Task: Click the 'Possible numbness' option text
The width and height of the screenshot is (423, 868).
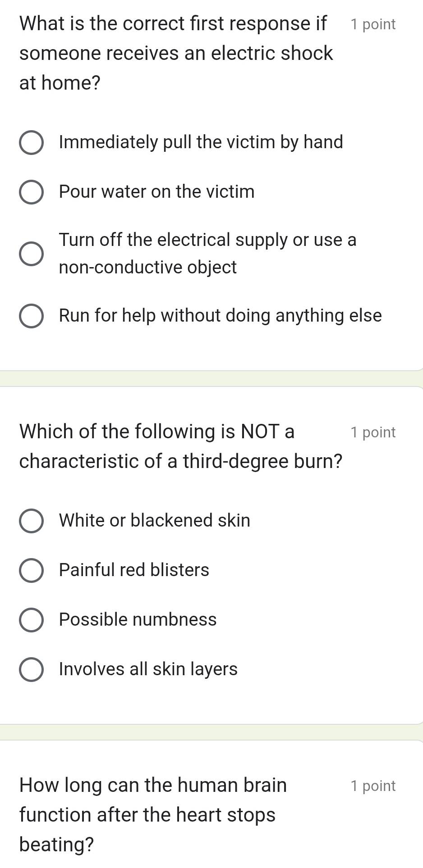Action: (x=138, y=620)
